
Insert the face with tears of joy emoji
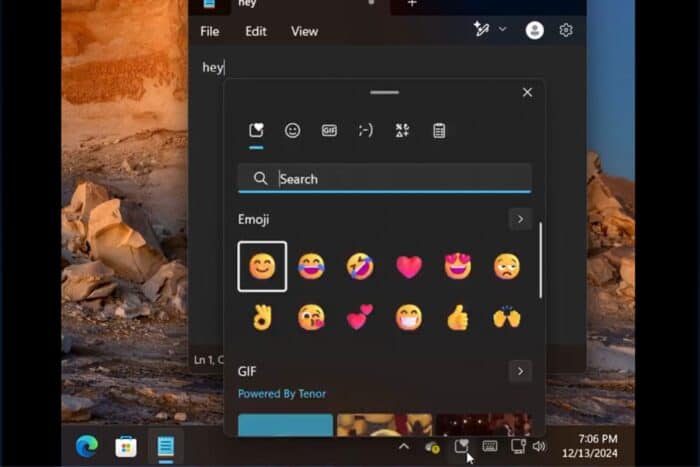311,267
